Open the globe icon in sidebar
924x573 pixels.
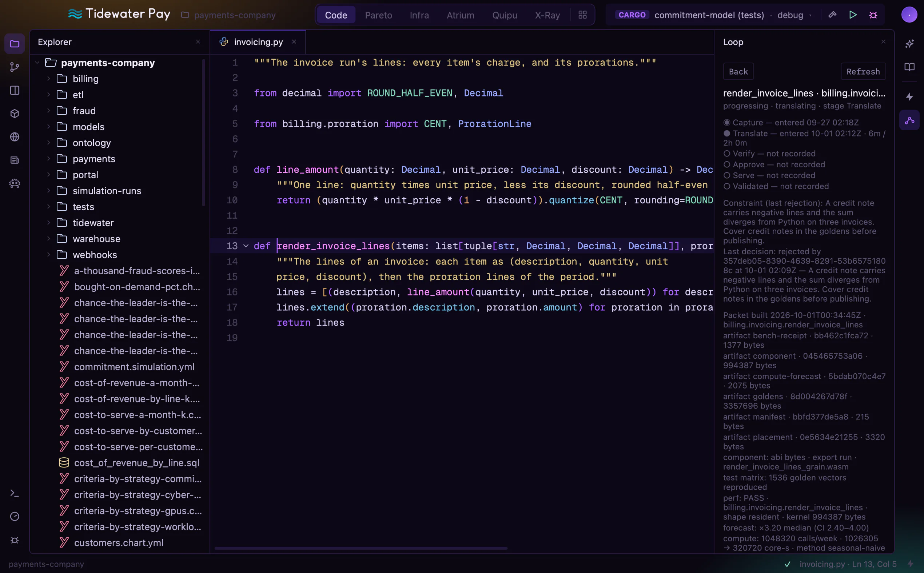(x=15, y=137)
